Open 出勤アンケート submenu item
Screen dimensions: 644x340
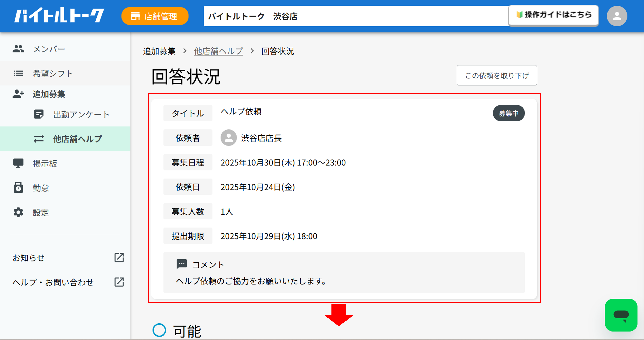coord(65,114)
